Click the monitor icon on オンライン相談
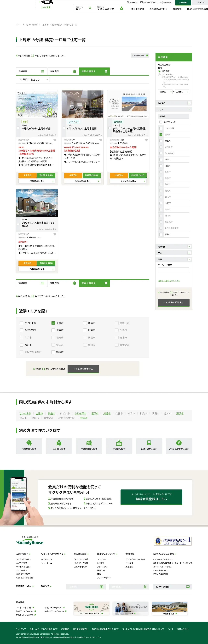This screenshot has height=644, width=208. (188, 587)
